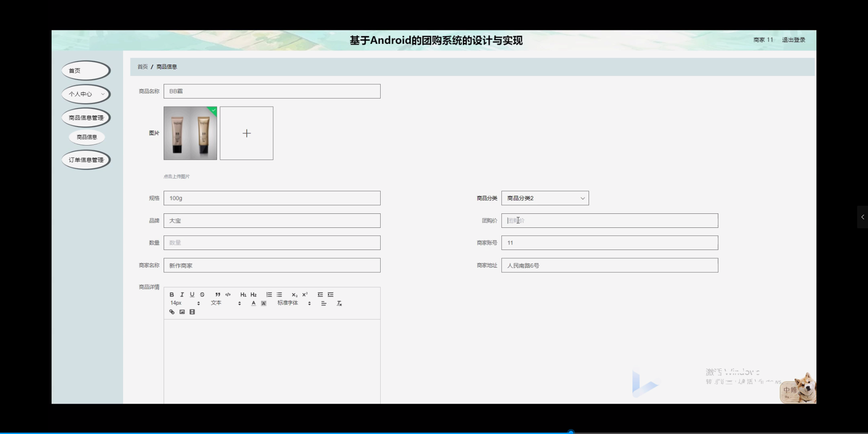Insert a blockquote in the editor

tap(217, 294)
